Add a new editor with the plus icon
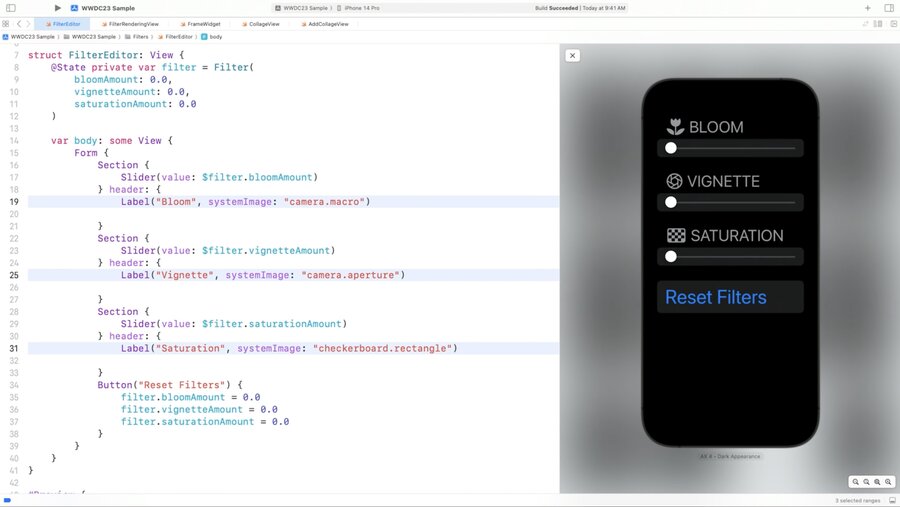 click(867, 8)
